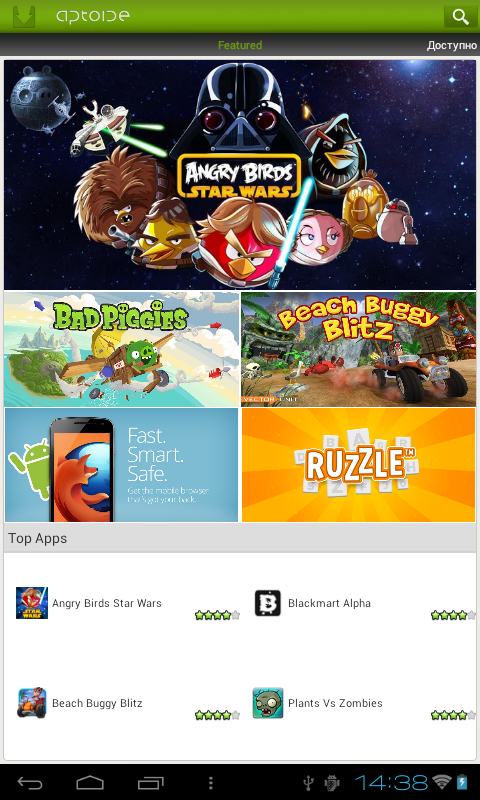This screenshot has width=480, height=800.
Task: Tap the Angry Birds Star Wars star rating
Action: point(217,615)
